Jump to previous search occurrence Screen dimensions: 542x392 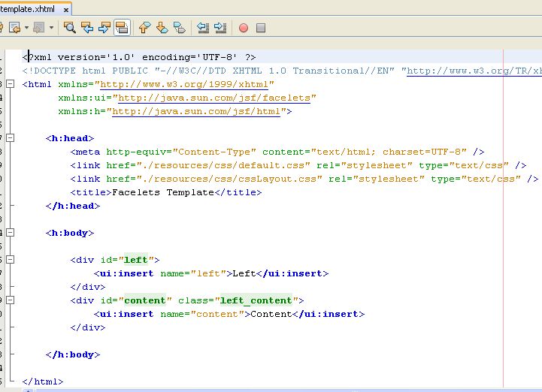click(87, 27)
